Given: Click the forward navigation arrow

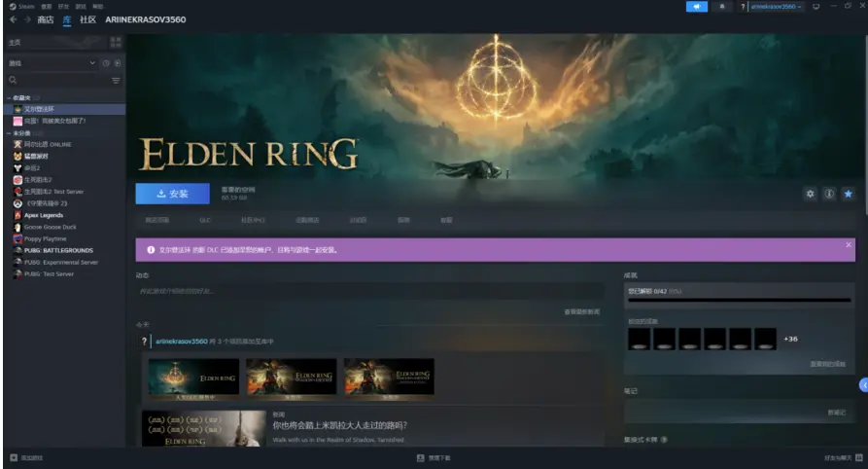Looking at the screenshot, I should (x=26, y=19).
